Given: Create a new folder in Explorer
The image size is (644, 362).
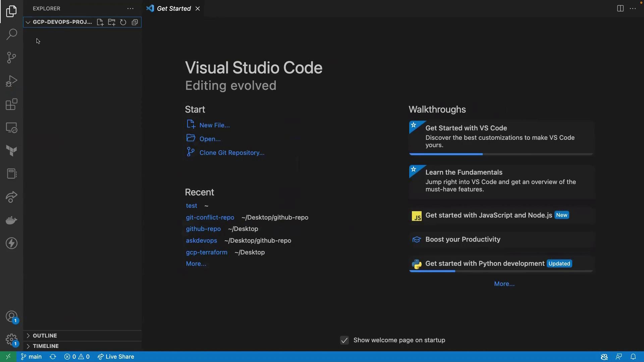Looking at the screenshot, I should point(112,22).
